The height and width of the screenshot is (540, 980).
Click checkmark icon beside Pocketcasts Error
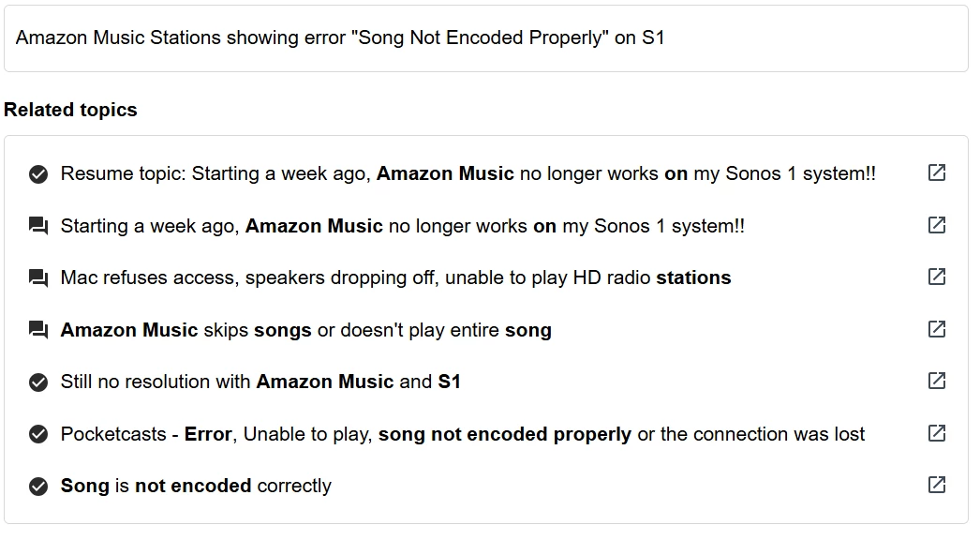(38, 434)
